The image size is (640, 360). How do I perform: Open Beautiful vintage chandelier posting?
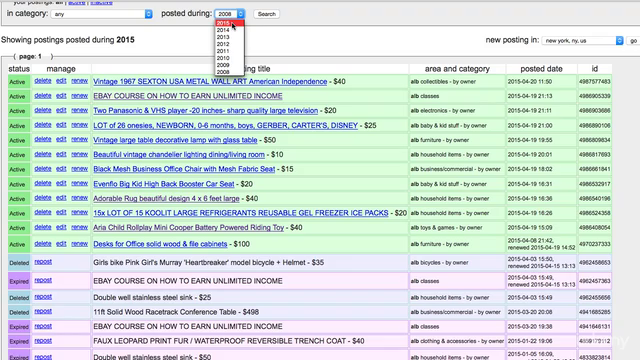tap(179, 155)
